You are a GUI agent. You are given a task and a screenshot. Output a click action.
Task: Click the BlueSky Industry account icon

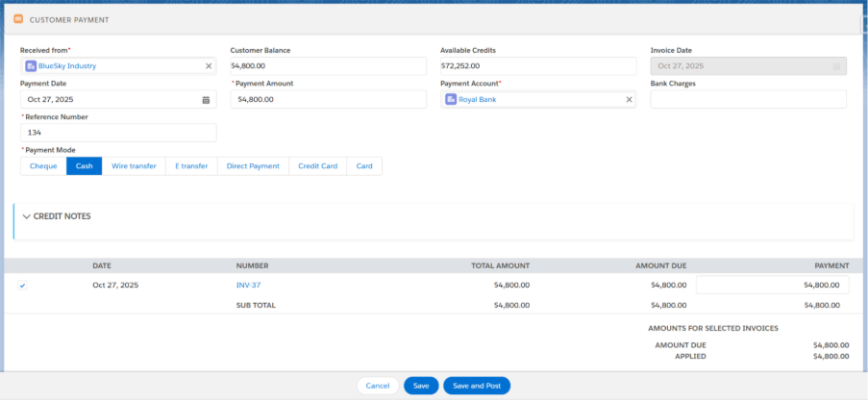click(31, 66)
